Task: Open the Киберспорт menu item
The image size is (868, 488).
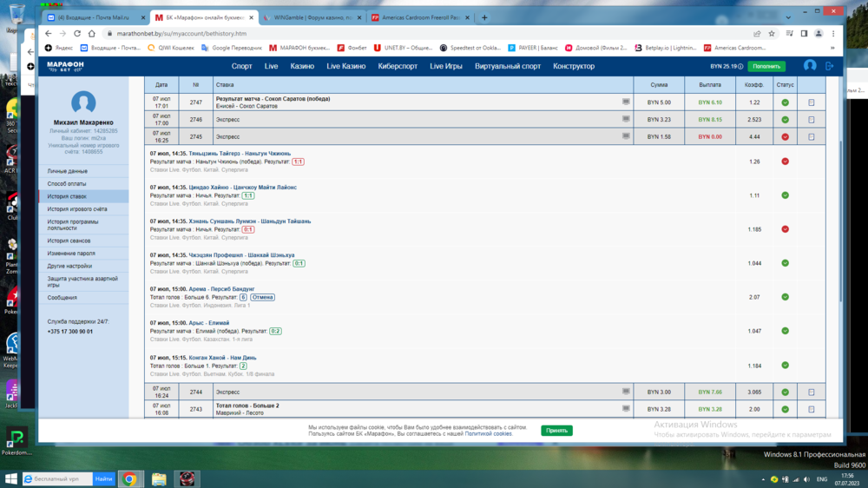Action: pos(398,66)
